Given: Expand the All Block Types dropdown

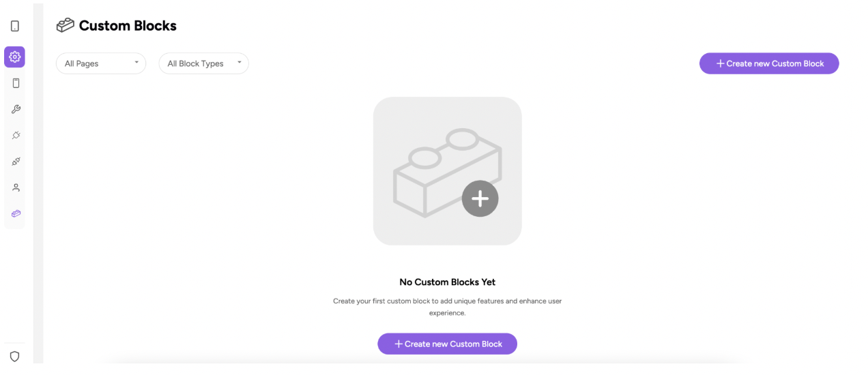Looking at the screenshot, I should 203,63.
